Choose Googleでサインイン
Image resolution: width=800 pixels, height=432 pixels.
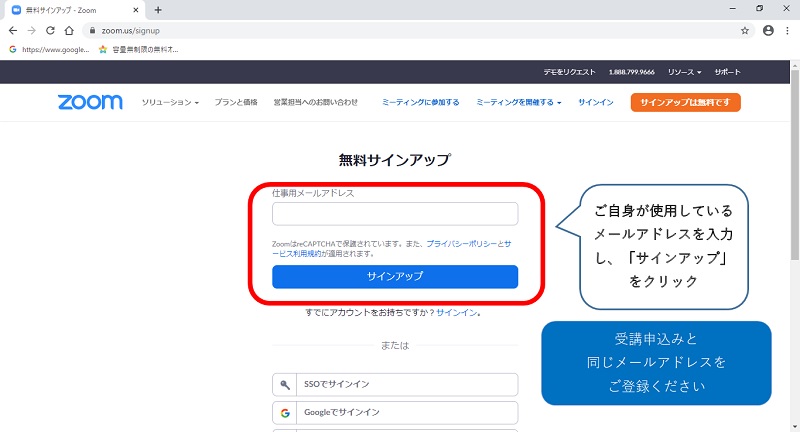(395, 413)
